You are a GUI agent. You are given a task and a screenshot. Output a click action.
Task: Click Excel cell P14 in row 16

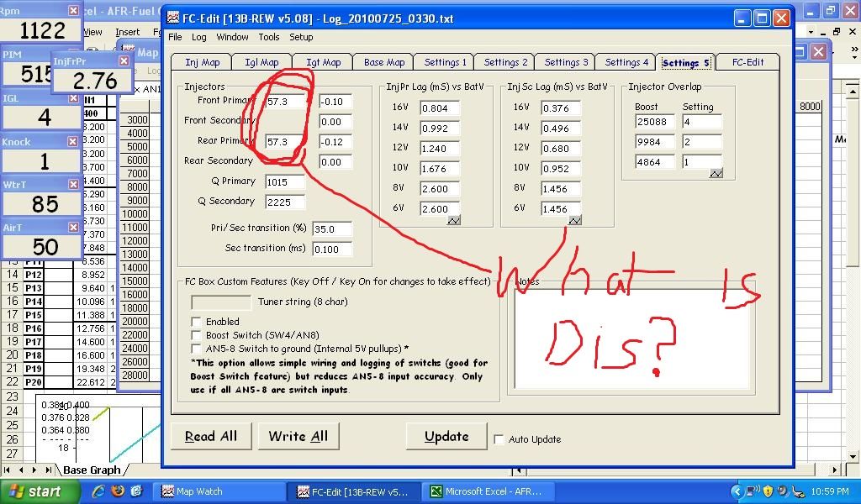coord(33,301)
